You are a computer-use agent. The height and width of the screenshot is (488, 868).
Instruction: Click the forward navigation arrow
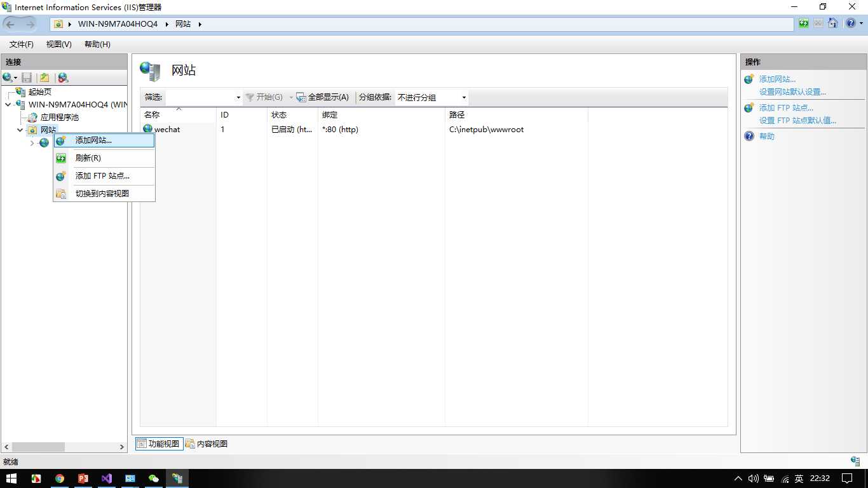(30, 24)
